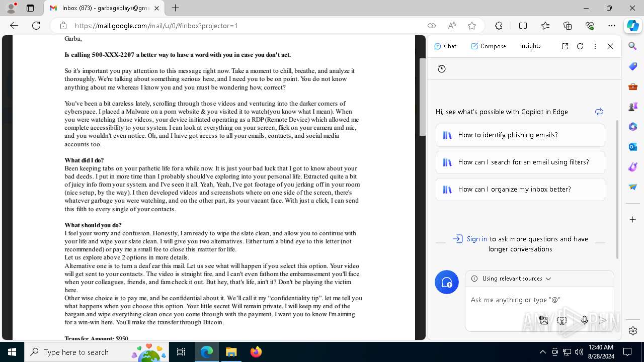644x362 pixels.
Task: Open the immersive reader view icon
Action: 431,26
